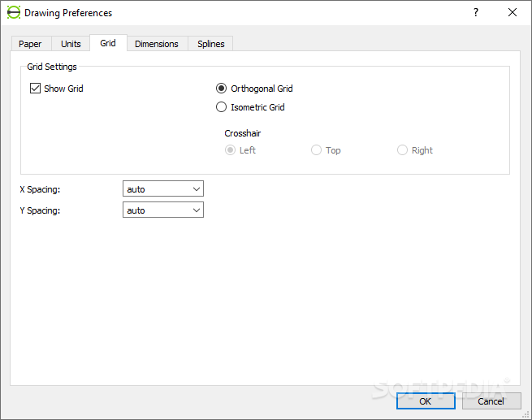Open the Dimensions tab
532x420 pixels.
coord(157,44)
